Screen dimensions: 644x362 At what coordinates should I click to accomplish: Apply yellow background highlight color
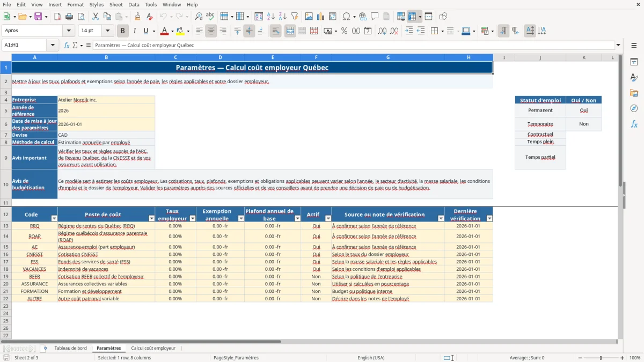180,31
